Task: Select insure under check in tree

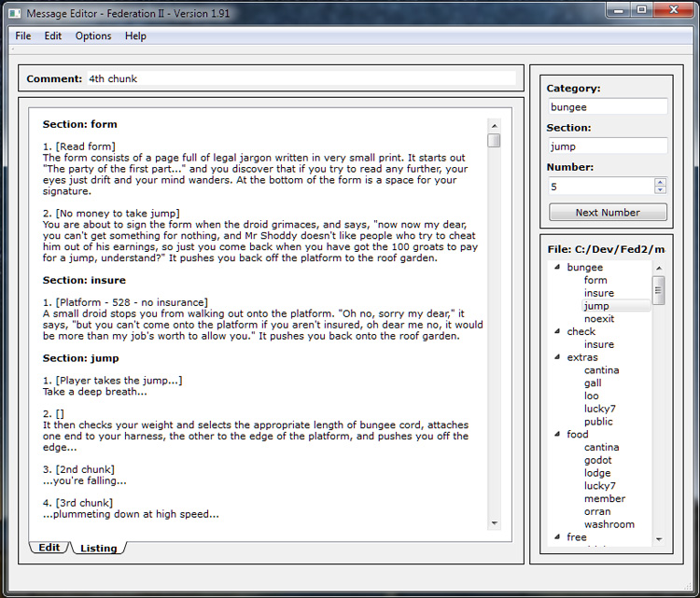Action: [599, 344]
